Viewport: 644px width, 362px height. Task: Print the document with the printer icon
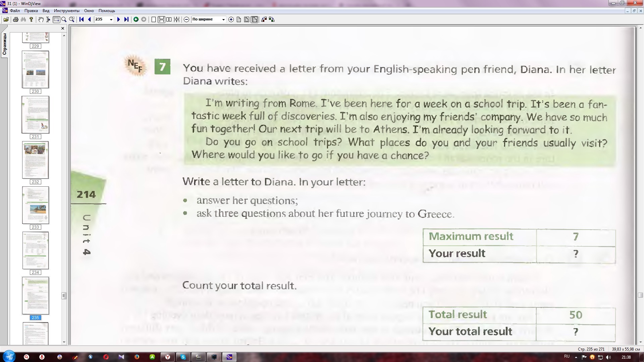tap(15, 19)
